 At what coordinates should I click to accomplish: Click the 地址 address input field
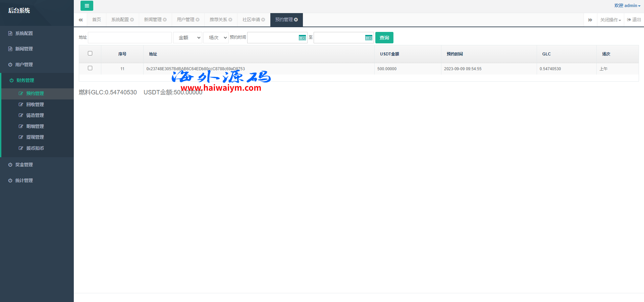point(129,38)
